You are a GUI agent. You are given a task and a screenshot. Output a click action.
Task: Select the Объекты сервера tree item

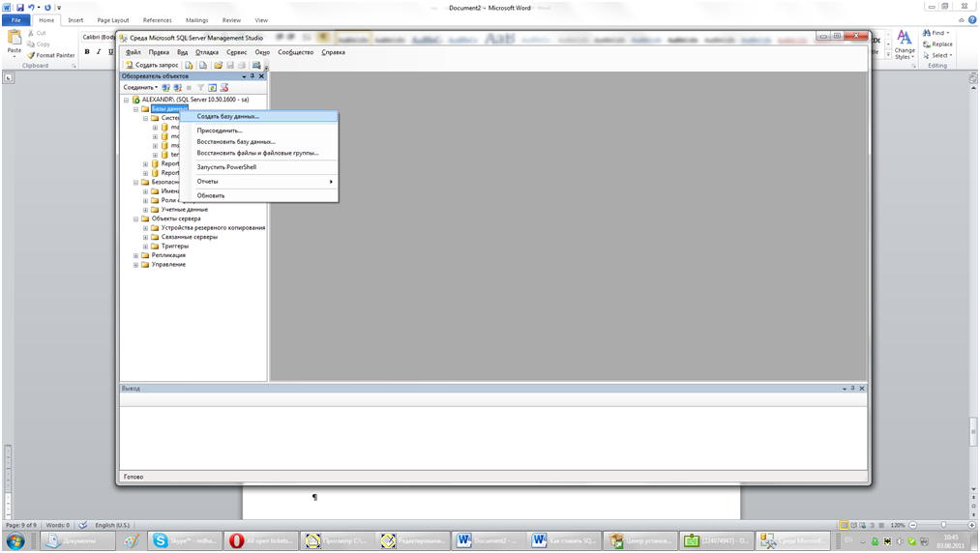coord(176,219)
